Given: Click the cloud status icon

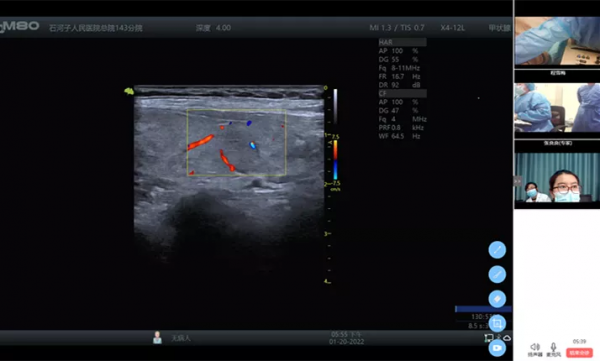Looking at the screenshot, I should [507, 338].
